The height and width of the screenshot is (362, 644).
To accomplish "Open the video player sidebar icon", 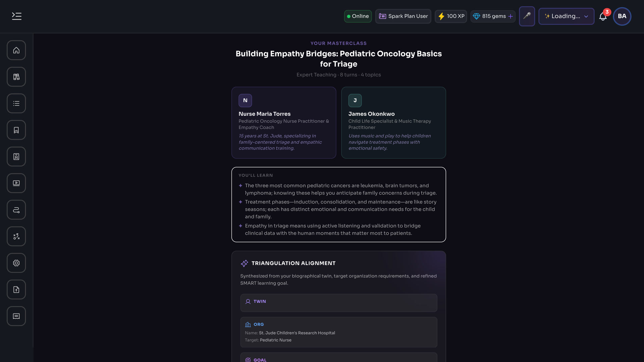I will tap(16, 183).
